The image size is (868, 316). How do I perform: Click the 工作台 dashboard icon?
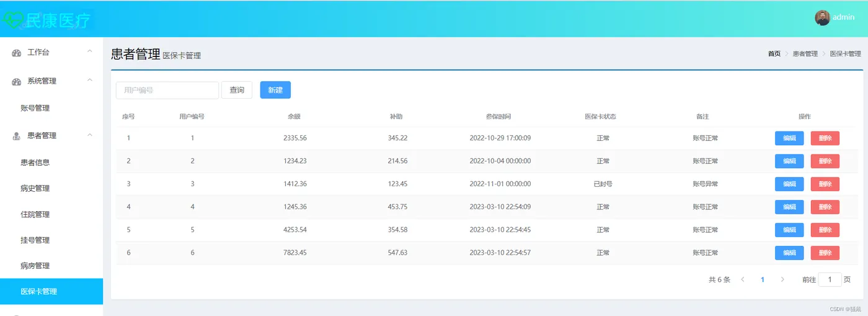click(17, 53)
